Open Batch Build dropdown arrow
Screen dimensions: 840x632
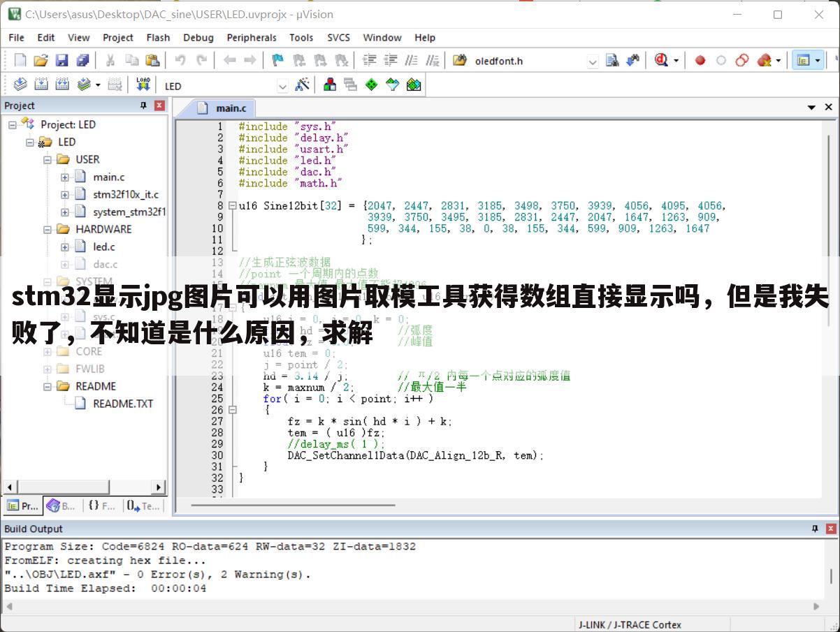point(98,85)
